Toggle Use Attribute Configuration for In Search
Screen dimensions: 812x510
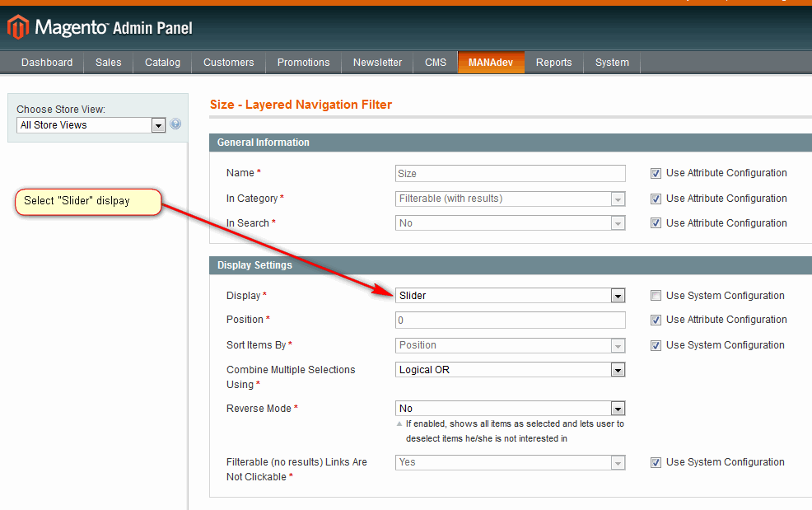click(656, 223)
